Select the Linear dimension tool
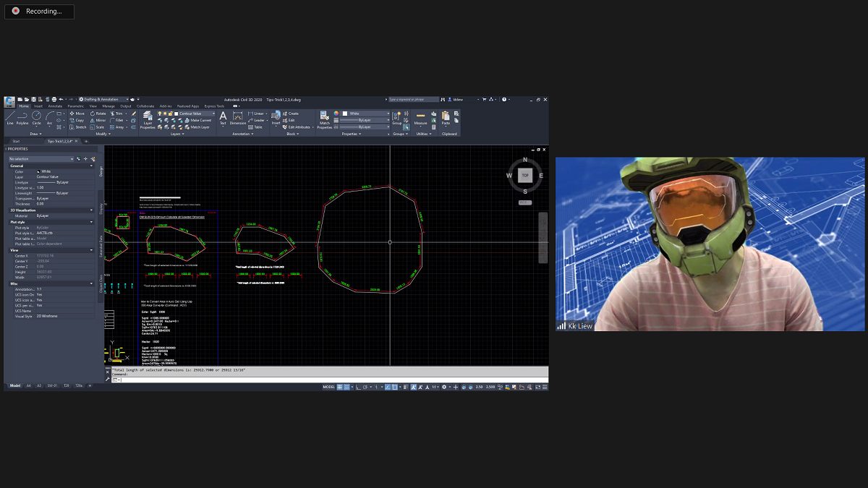Viewport: 868px width, 488px height. pos(256,114)
